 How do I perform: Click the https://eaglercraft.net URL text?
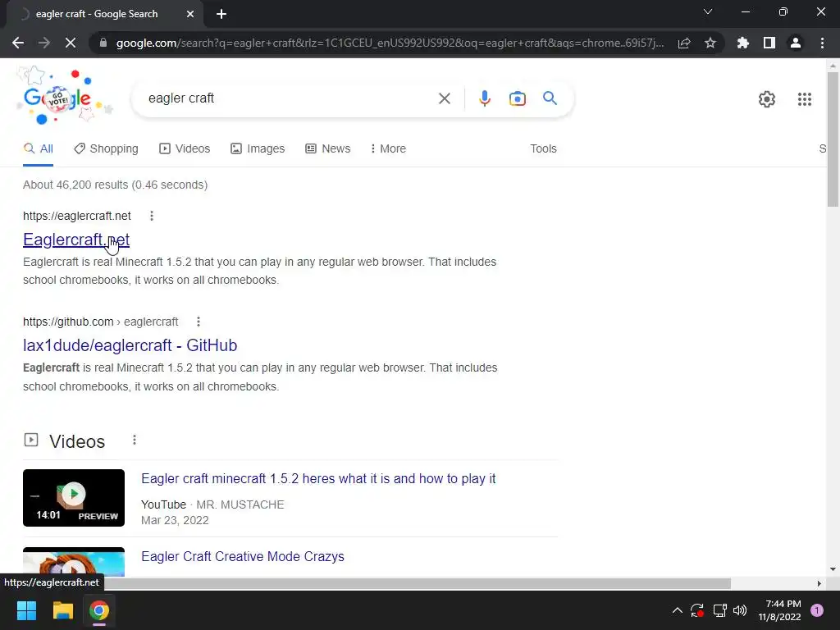(76, 216)
